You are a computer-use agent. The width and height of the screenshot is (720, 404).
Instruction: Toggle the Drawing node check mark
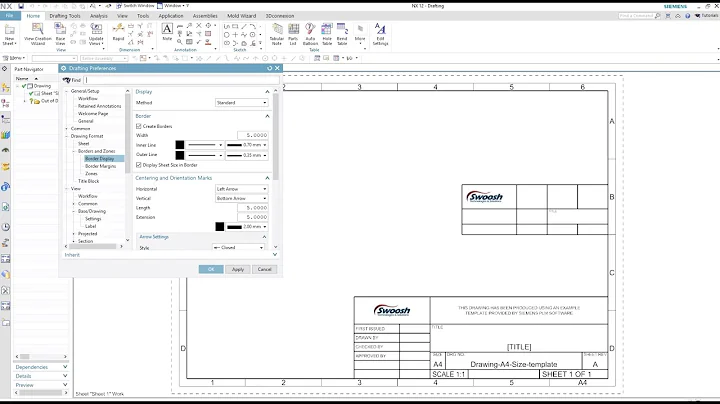coord(24,86)
